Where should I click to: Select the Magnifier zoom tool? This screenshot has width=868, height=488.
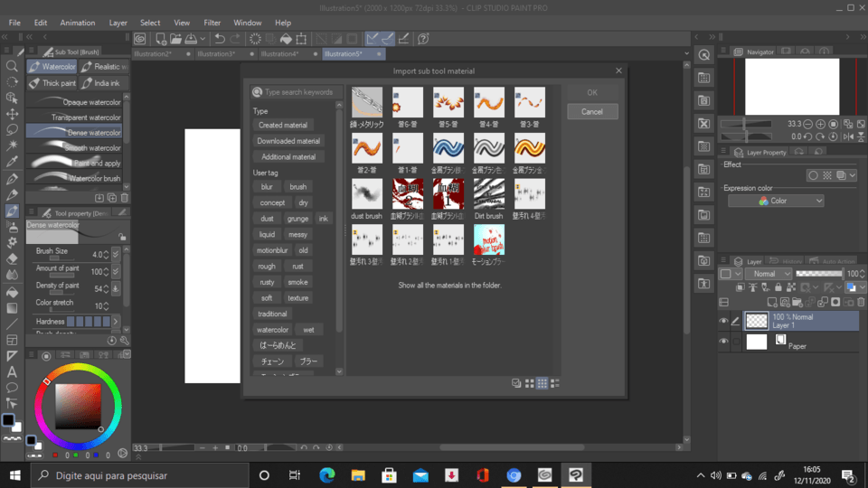12,66
